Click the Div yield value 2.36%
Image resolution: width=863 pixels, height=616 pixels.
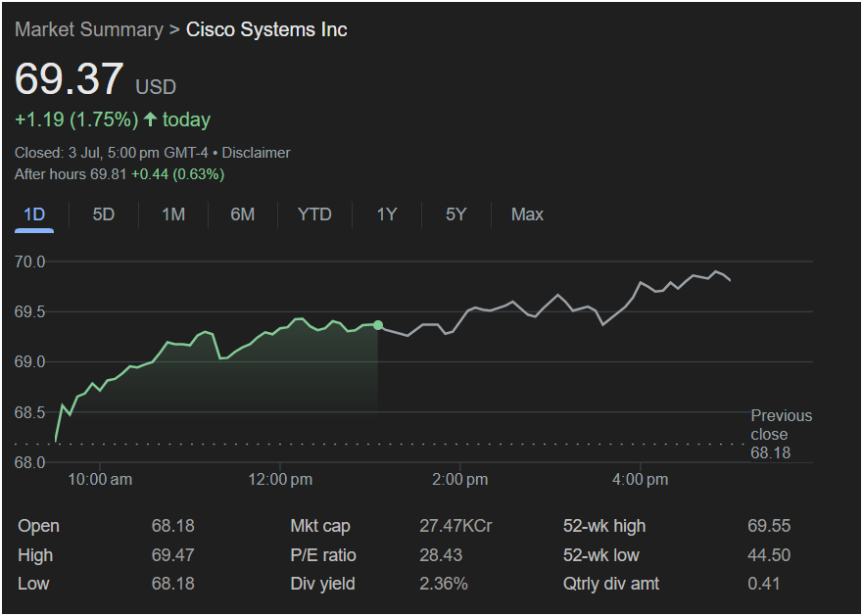444,584
